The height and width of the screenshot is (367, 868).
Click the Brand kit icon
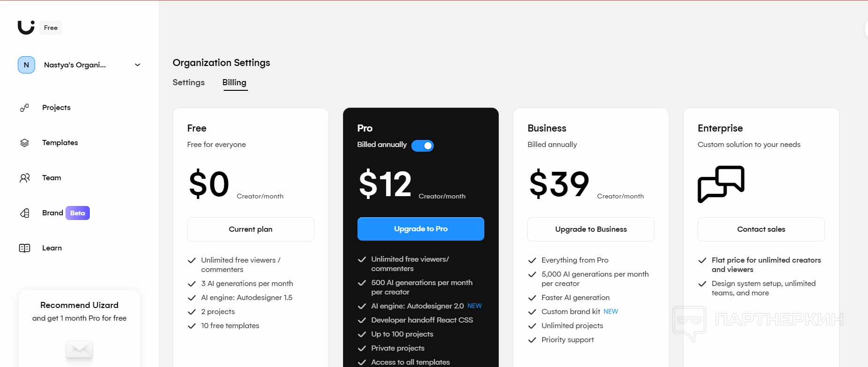click(24, 213)
